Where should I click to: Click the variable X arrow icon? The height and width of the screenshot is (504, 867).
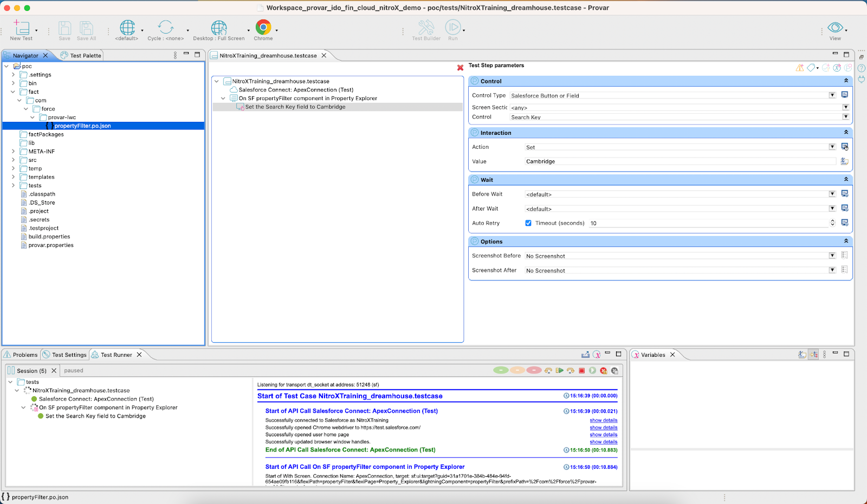coord(837,68)
